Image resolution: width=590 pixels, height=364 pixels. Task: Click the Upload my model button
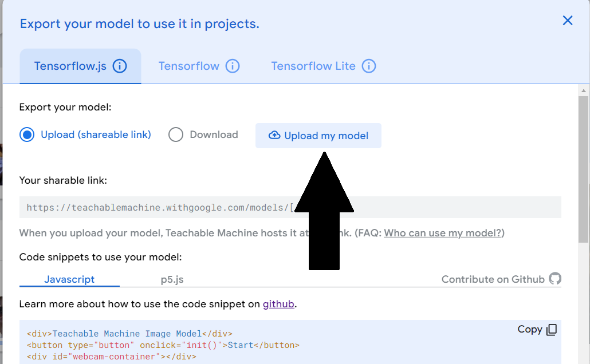(x=318, y=136)
